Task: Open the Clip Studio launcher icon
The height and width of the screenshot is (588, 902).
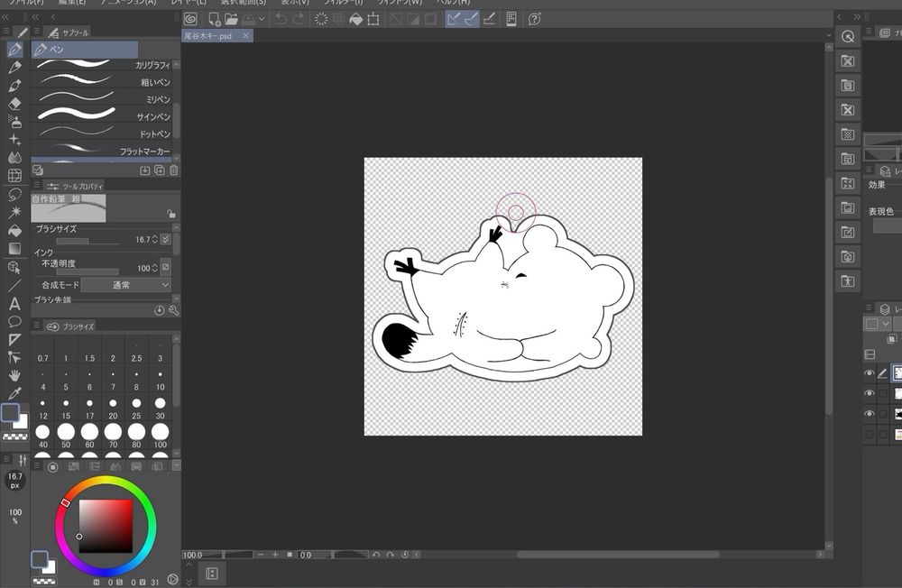Action: coord(190,19)
